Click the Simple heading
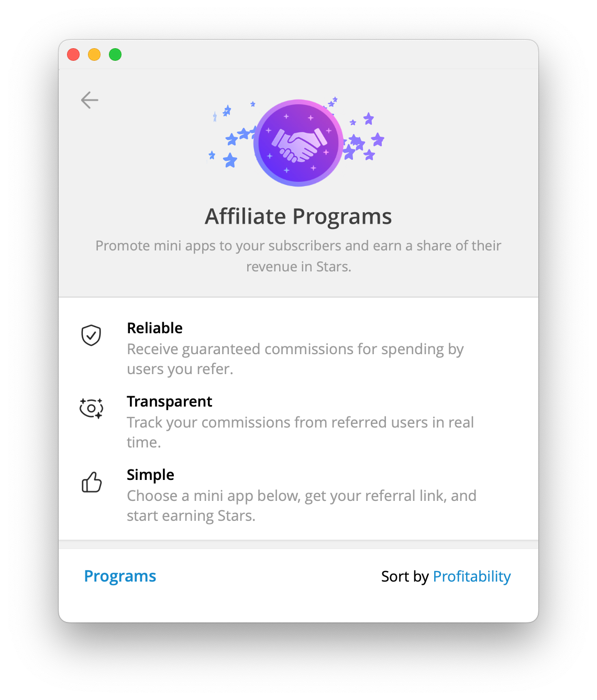Screen dimensions: 597x700 (150, 475)
